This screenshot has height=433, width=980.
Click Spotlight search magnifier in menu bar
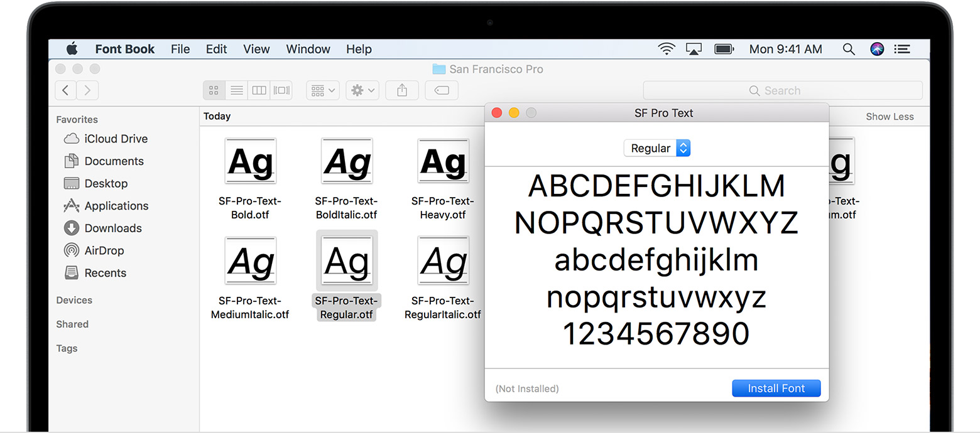tap(849, 48)
